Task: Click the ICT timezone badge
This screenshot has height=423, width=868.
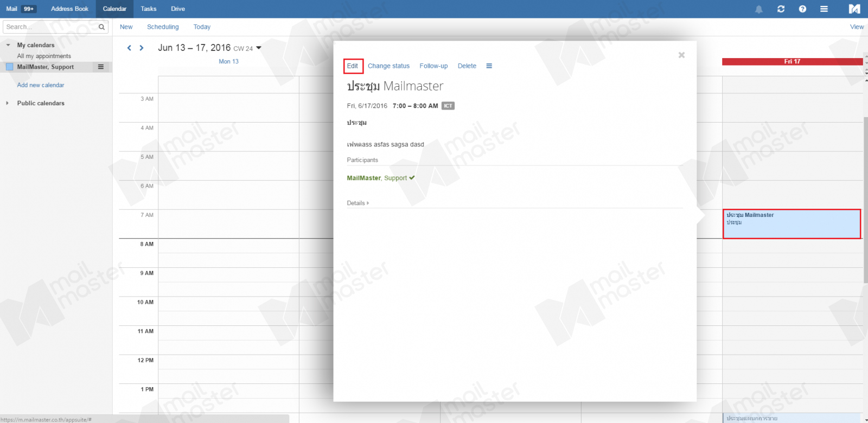Action: [x=448, y=106]
